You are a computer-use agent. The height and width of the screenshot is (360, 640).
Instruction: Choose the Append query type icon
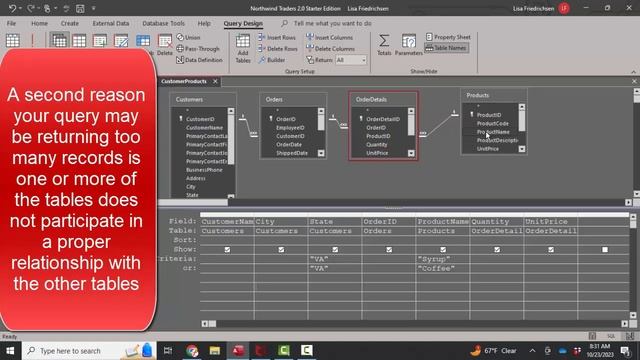point(100,40)
